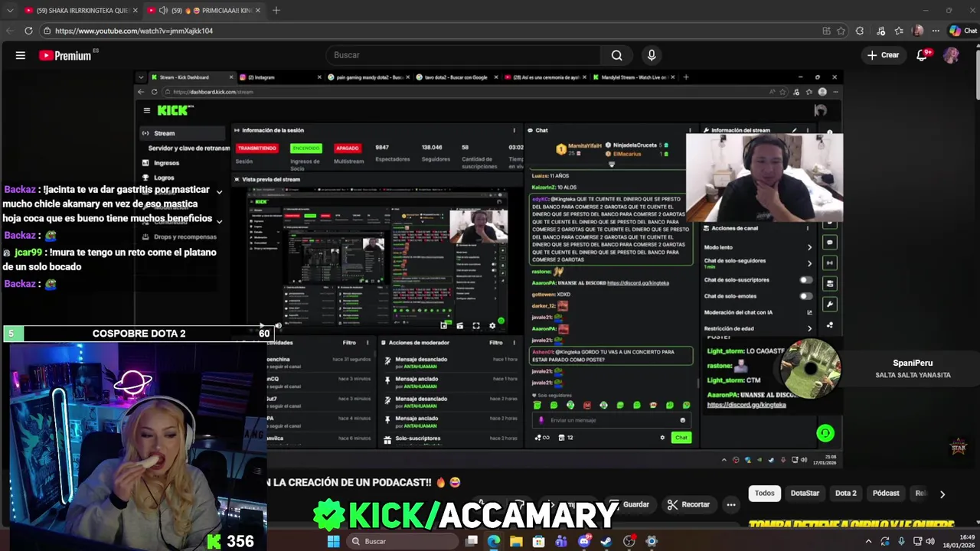Click the Crear button
The width and height of the screenshot is (980, 551).
pos(883,55)
